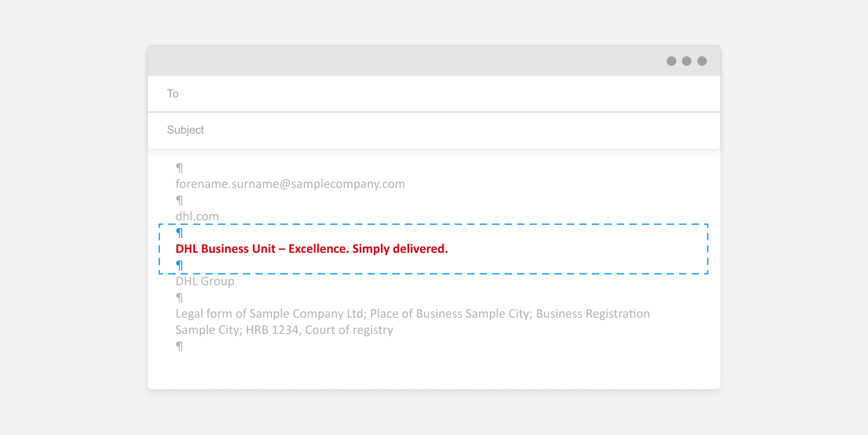Screen dimensions: 868x435
Task: Click the DHL Group text line
Action: [x=205, y=281]
